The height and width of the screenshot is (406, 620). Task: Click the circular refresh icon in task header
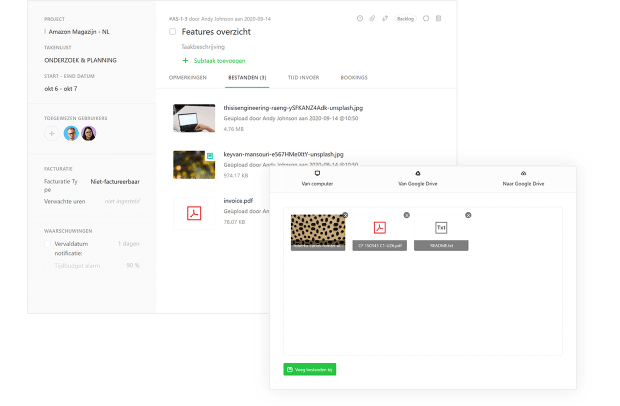coord(426,18)
